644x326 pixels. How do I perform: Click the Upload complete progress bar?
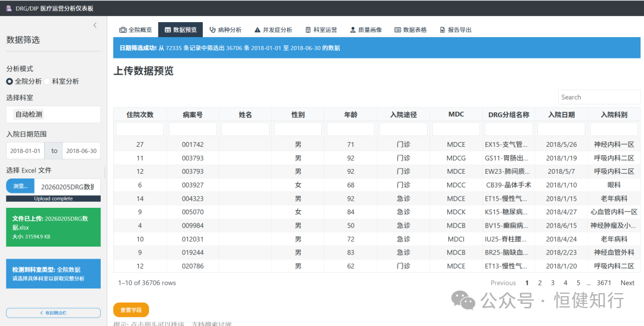[54, 199]
